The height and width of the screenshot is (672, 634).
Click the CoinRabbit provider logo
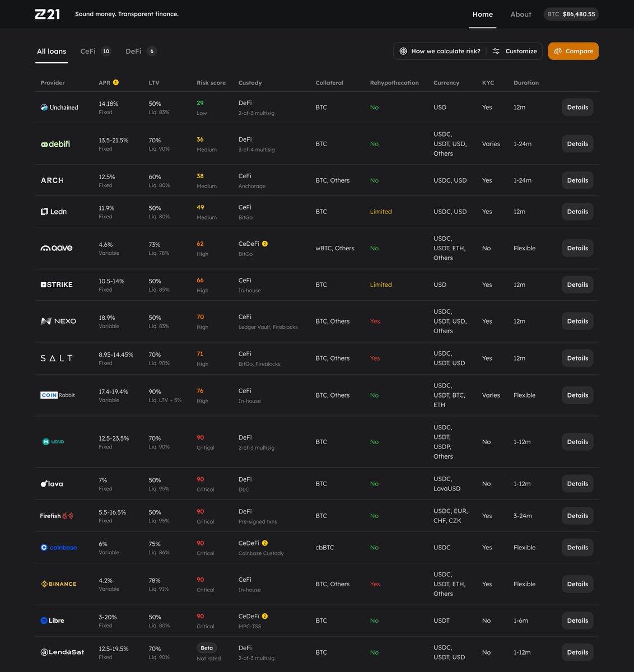coord(58,395)
